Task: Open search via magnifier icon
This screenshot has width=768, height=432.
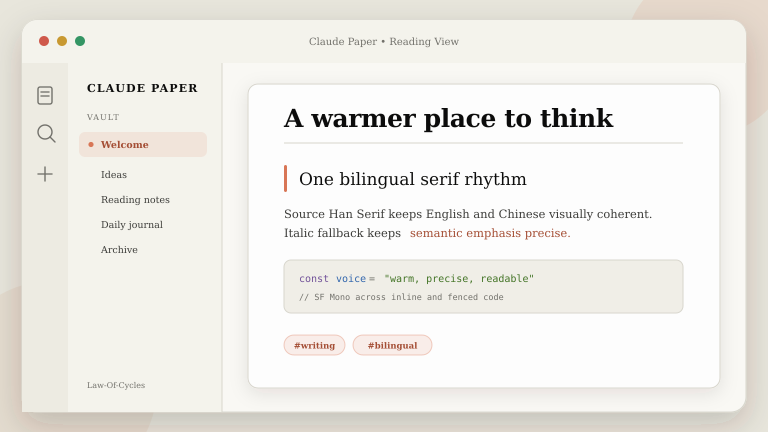Action: coord(46,133)
